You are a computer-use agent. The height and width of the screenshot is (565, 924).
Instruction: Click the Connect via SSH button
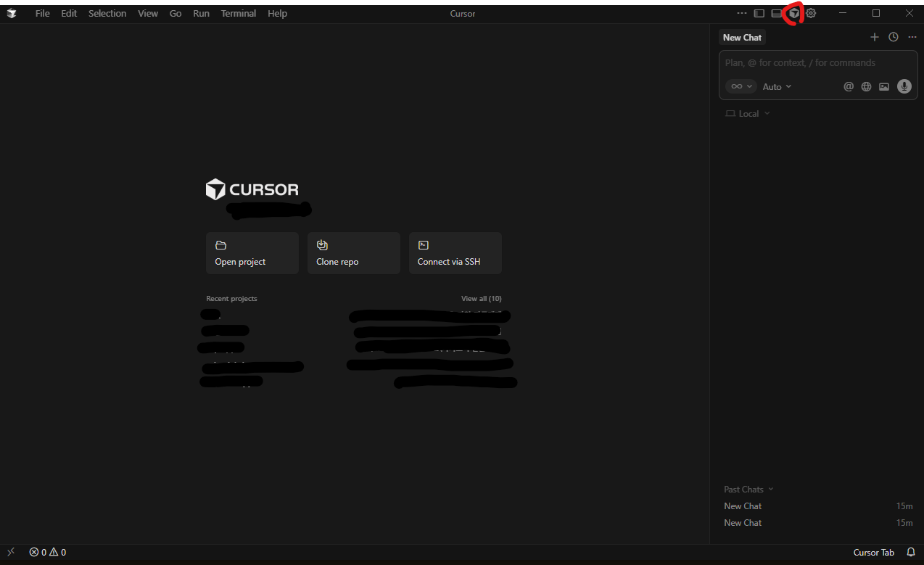pyautogui.click(x=455, y=253)
